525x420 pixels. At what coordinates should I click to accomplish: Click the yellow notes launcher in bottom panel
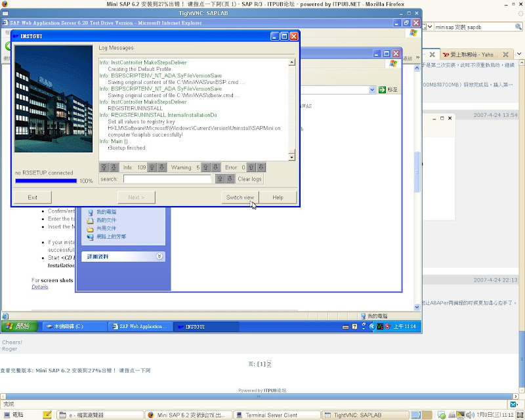47,415
